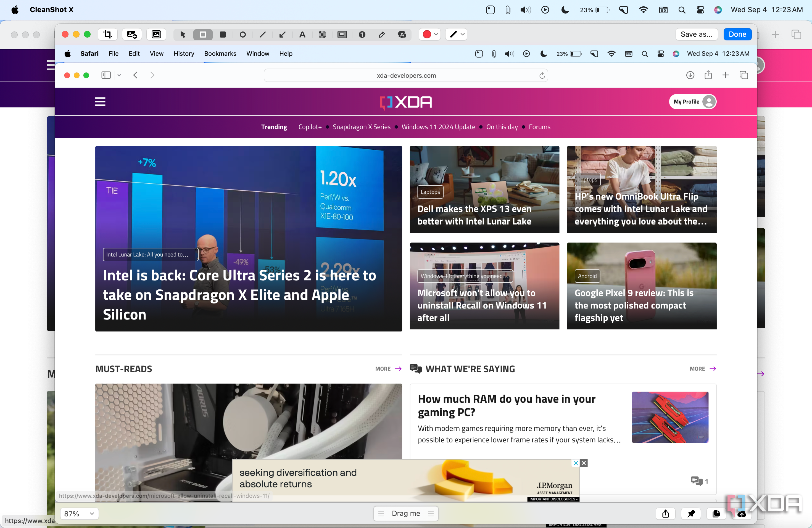Select the Ellipse tool
The image size is (812, 528).
coord(242,35)
